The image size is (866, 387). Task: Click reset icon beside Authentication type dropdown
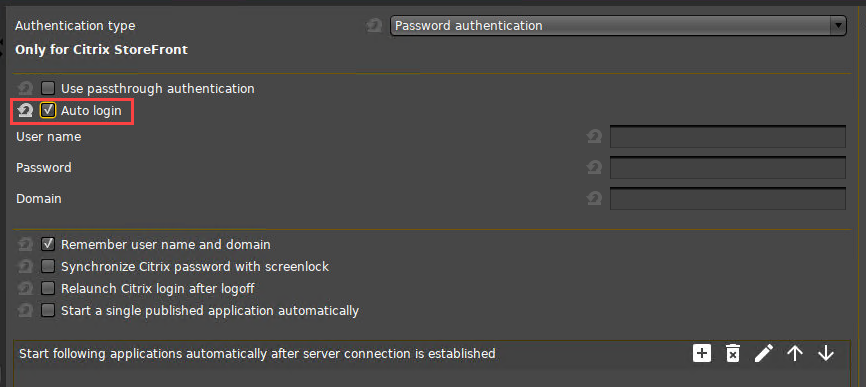pyautogui.click(x=374, y=25)
